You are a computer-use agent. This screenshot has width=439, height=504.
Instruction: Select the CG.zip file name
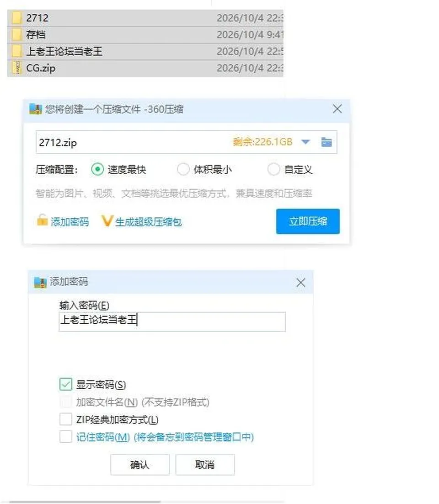pos(41,68)
